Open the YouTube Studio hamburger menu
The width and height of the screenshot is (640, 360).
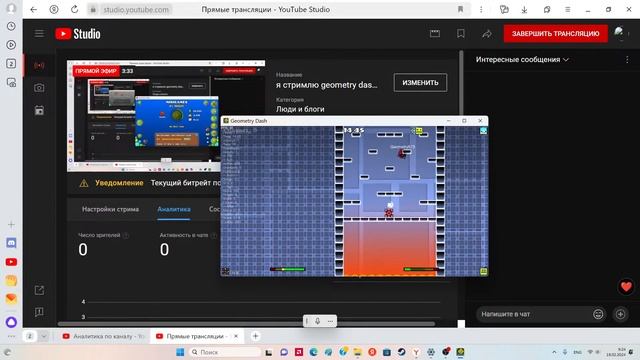tap(39, 33)
